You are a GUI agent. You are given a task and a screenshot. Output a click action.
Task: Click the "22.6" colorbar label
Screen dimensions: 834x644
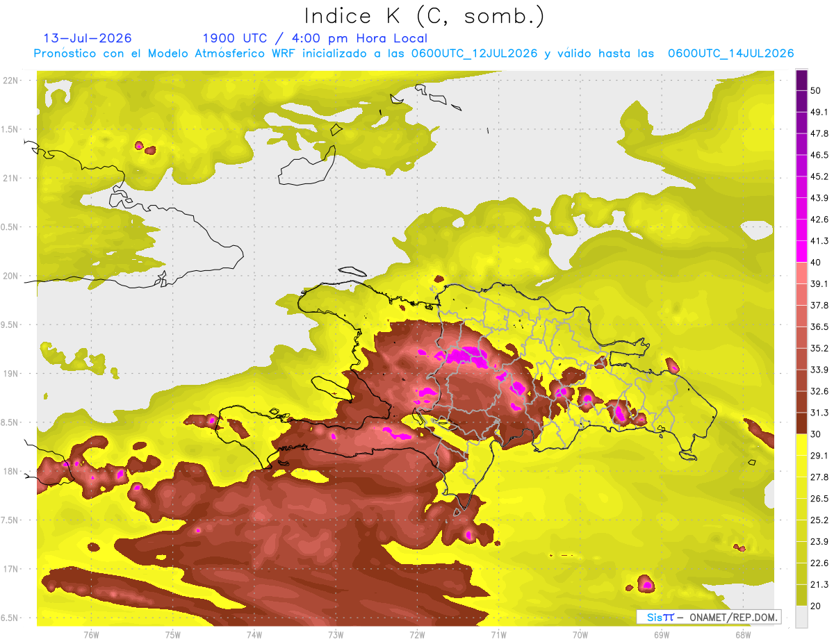pos(819,563)
